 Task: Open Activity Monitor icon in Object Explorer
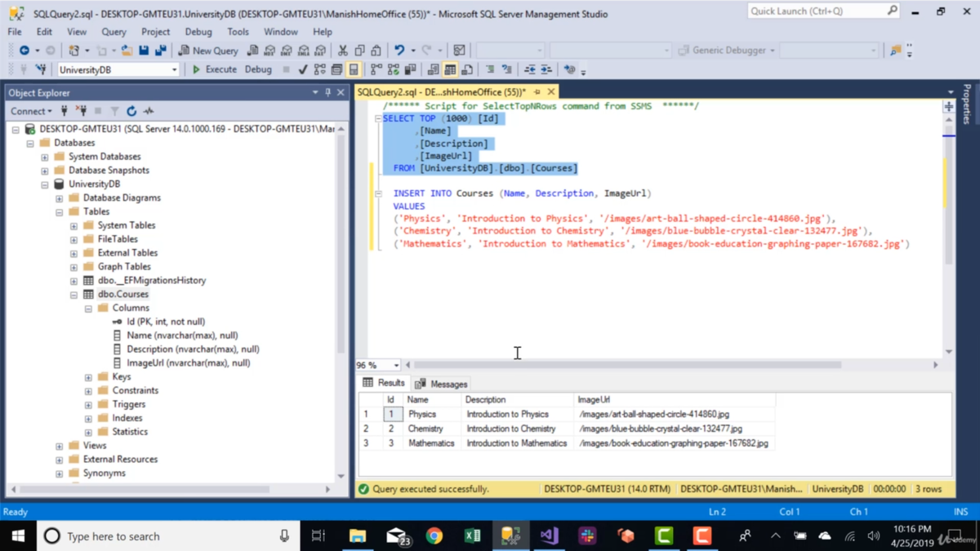click(x=149, y=111)
